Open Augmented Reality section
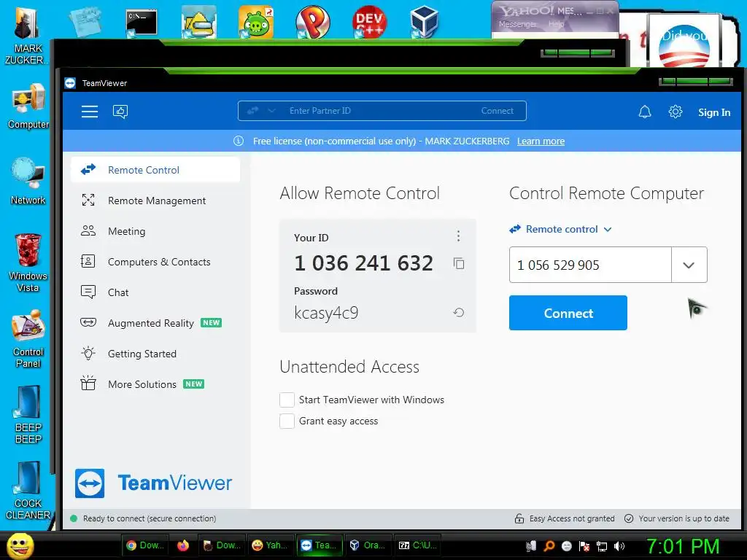This screenshot has width=747, height=560. pyautogui.click(x=155, y=323)
